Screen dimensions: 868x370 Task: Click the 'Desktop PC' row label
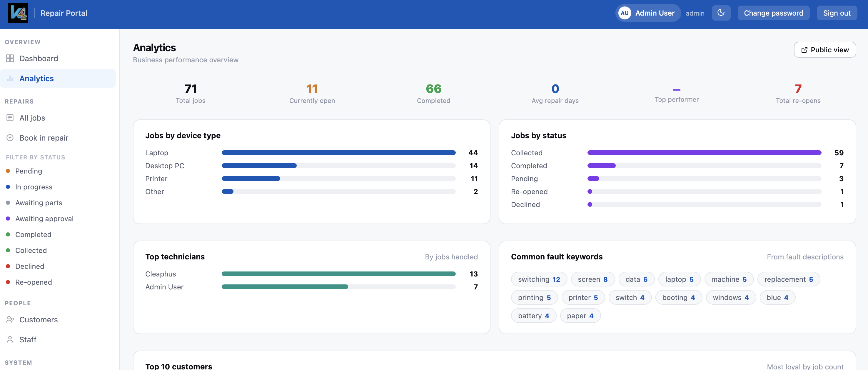point(164,166)
